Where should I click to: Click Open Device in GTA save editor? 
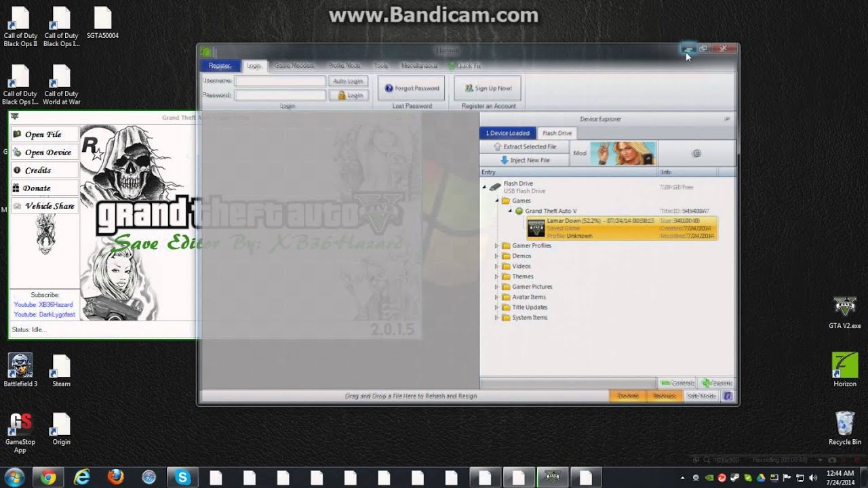pyautogui.click(x=44, y=152)
